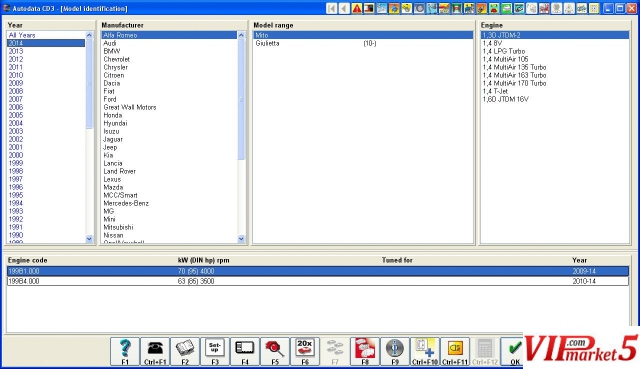Select year 2005 in the Year list
The height and width of the screenshot is (369, 640).
pos(46,115)
